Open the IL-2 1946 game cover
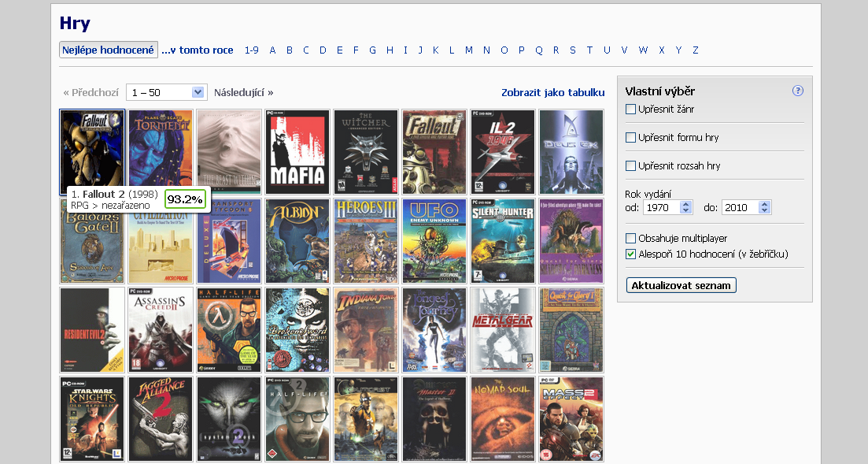 pos(503,152)
